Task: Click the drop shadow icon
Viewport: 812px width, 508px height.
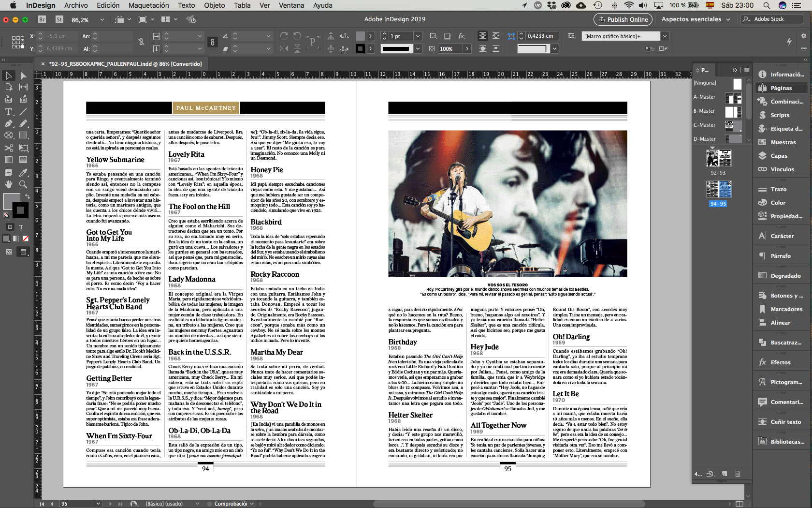Action: (x=448, y=36)
